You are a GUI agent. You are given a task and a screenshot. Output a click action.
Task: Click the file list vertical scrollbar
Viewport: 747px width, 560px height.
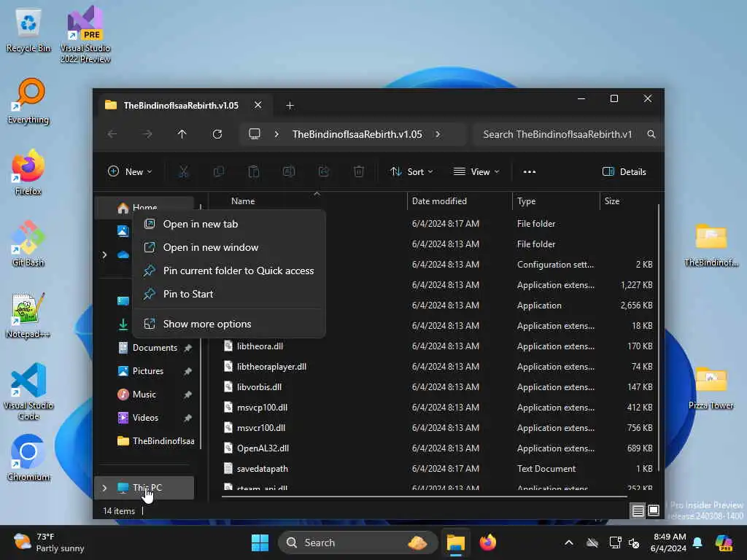tap(659, 338)
